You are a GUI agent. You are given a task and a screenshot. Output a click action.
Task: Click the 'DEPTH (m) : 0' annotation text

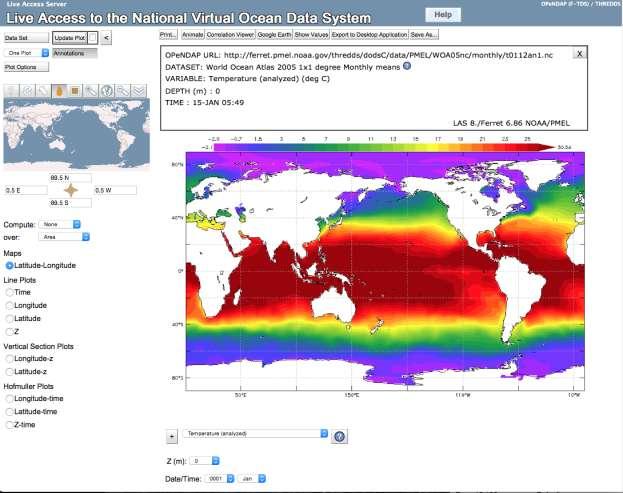(193, 91)
